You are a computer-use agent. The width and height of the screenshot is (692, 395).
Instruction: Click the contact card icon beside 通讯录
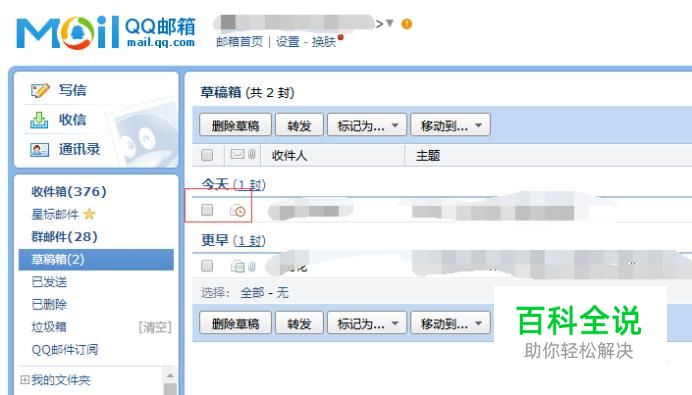tap(39, 150)
